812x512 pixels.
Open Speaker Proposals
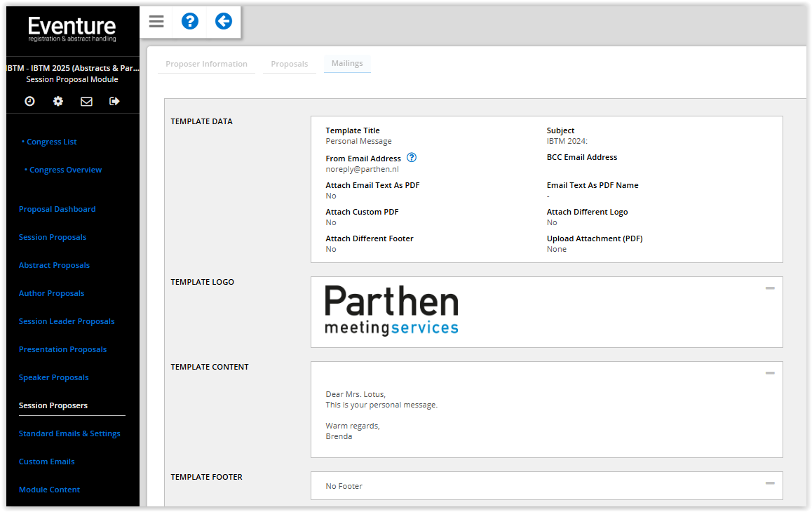(x=54, y=377)
